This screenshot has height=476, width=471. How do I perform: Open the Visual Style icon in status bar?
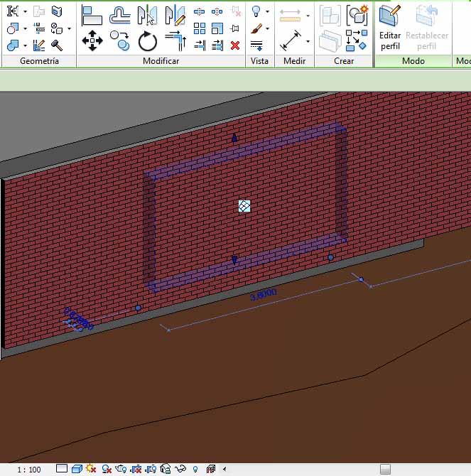(x=77, y=469)
